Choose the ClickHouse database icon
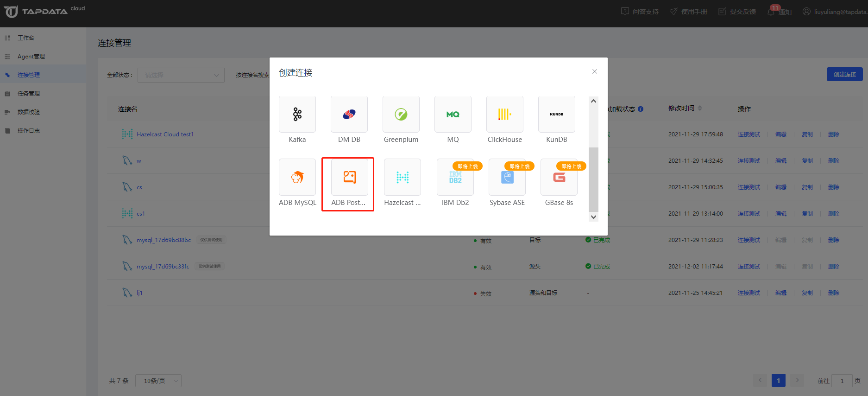868x396 pixels. [505, 114]
